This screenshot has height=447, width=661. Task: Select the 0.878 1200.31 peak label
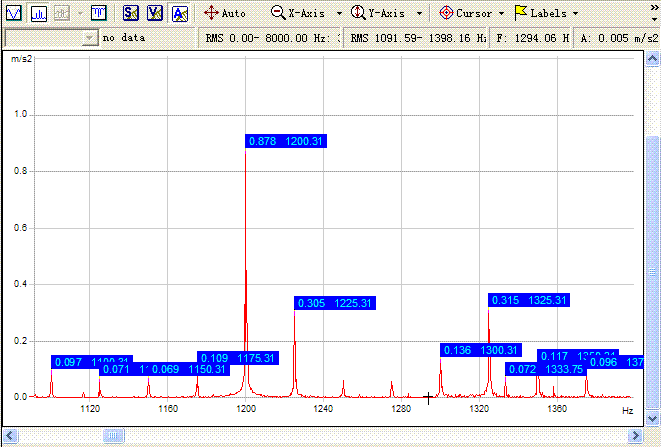click(x=286, y=141)
